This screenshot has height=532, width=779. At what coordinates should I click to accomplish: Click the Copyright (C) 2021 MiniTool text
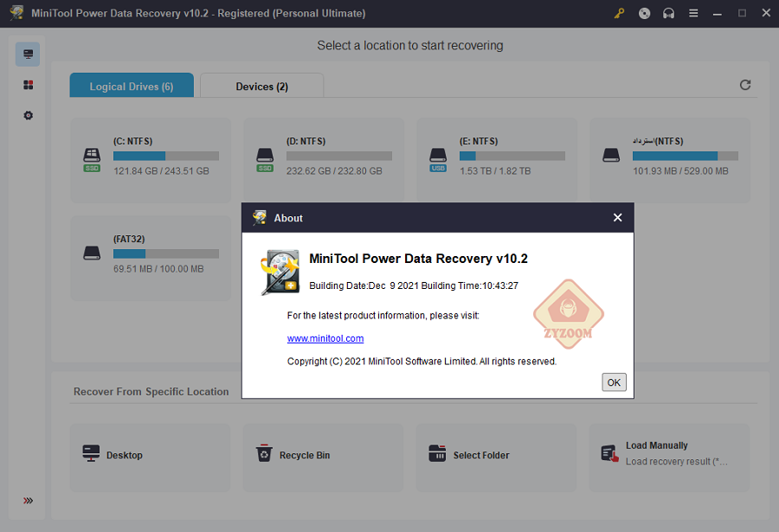(422, 361)
